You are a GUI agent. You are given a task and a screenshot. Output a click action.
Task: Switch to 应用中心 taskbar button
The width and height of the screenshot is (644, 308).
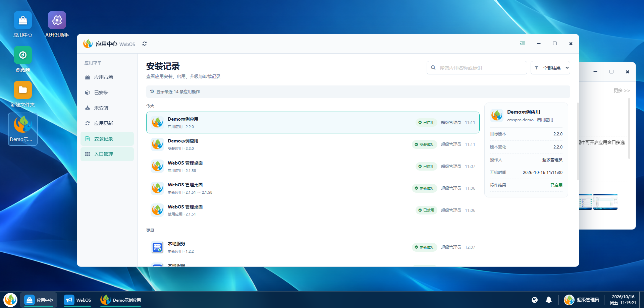coord(39,300)
